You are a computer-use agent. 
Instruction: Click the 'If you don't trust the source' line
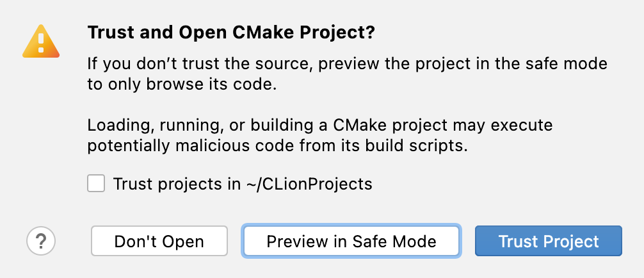(x=347, y=65)
